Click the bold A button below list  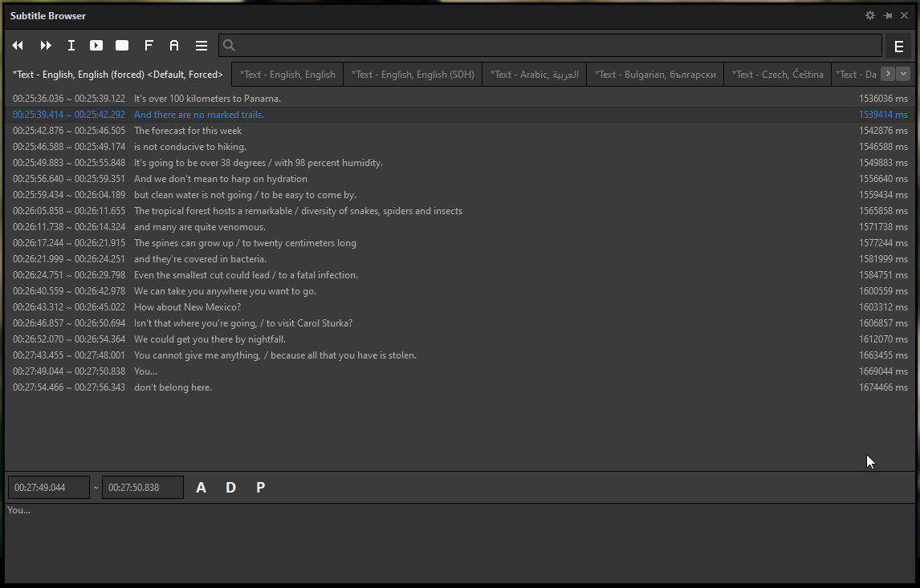[201, 487]
